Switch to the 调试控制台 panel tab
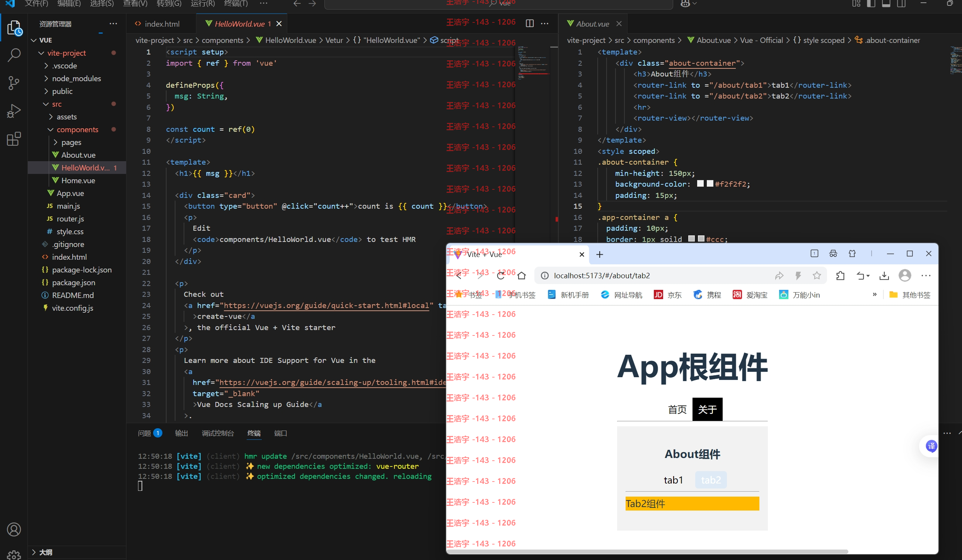 tap(218, 433)
